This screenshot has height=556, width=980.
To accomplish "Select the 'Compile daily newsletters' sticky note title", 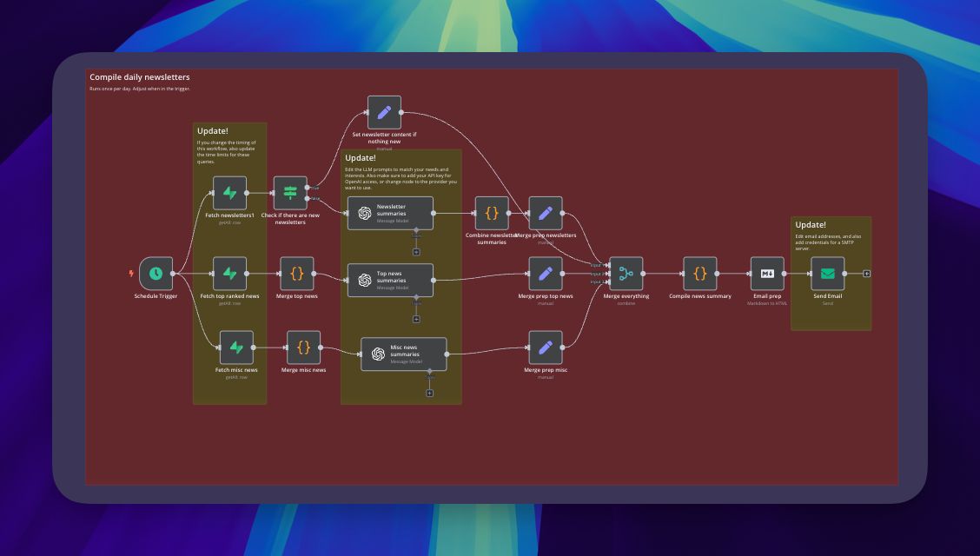I will click(x=140, y=77).
